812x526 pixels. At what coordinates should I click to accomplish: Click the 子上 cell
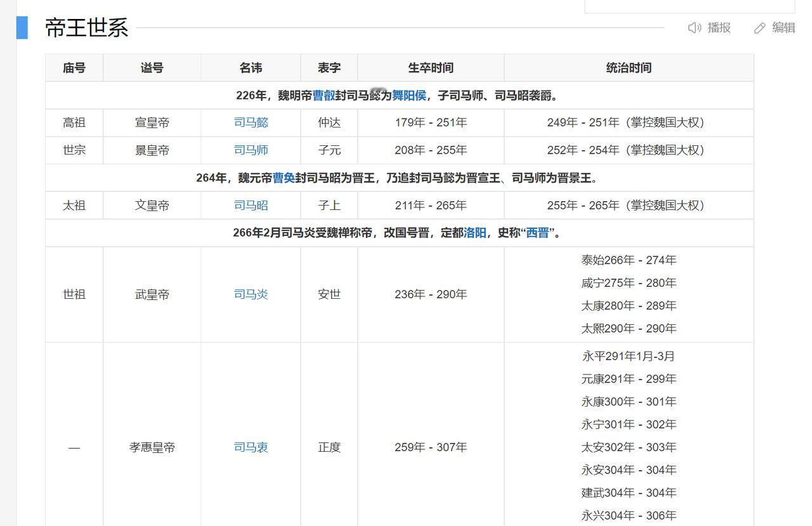(x=329, y=206)
